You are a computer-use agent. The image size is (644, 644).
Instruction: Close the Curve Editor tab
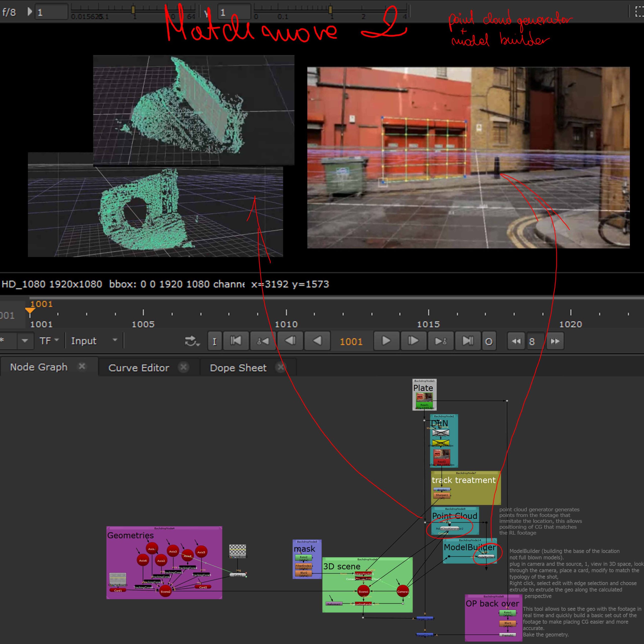tap(183, 367)
